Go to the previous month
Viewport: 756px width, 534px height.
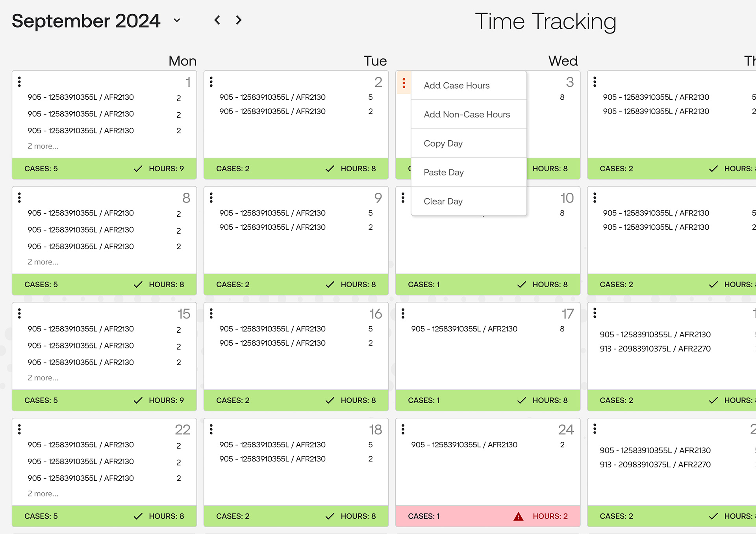[217, 20]
